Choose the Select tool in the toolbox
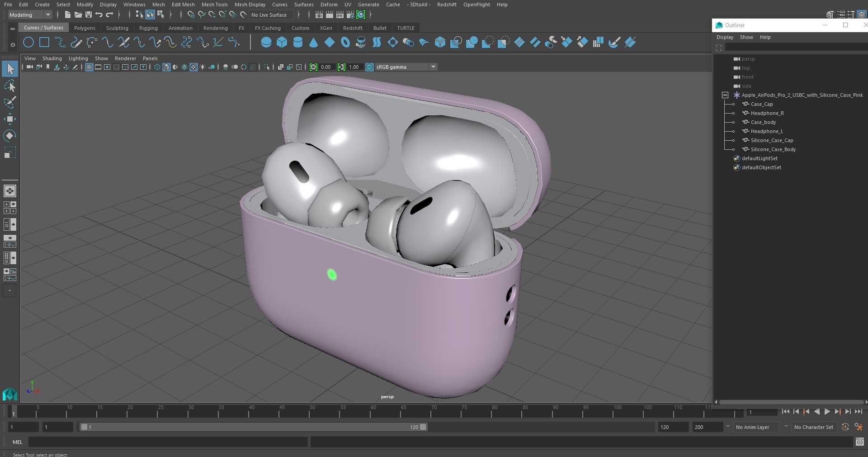The width and height of the screenshot is (868, 457). (10, 69)
